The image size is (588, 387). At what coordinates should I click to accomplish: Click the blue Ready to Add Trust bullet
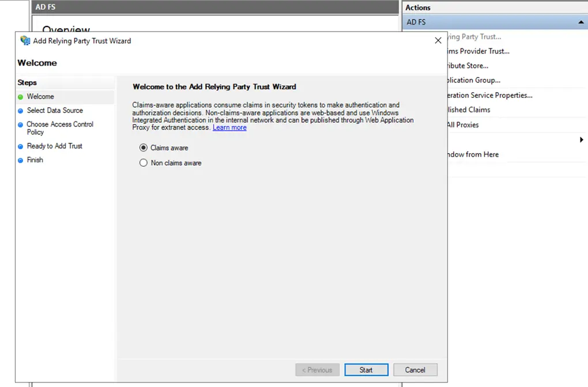coord(21,146)
